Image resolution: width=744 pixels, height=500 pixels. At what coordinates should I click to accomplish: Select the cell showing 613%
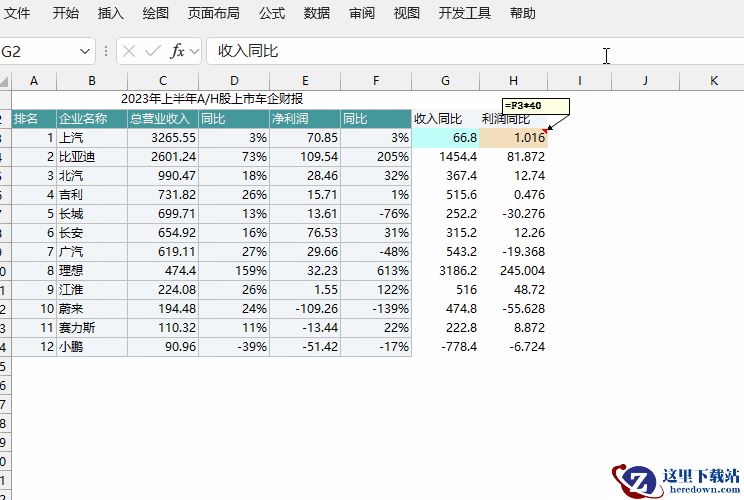pyautogui.click(x=376, y=271)
